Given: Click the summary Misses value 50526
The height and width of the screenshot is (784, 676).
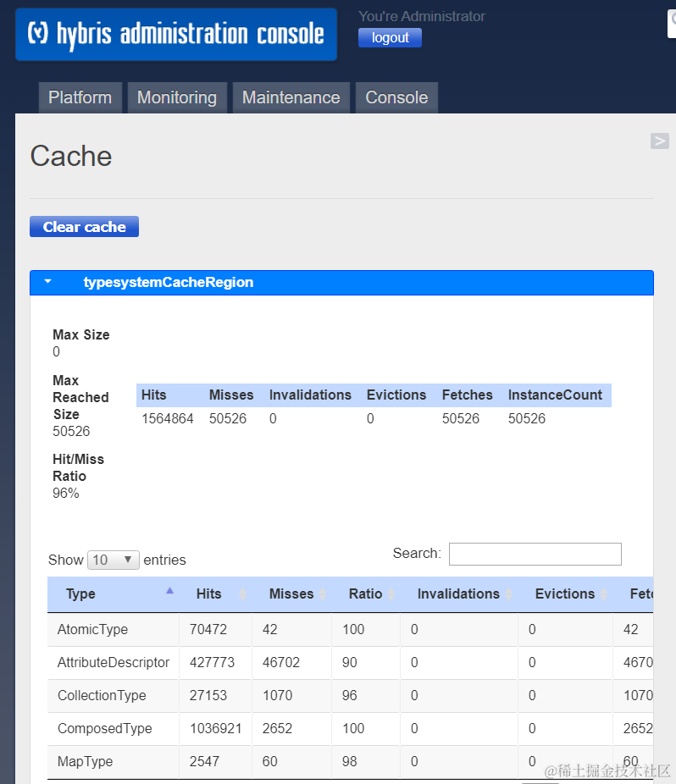Looking at the screenshot, I should [x=228, y=418].
